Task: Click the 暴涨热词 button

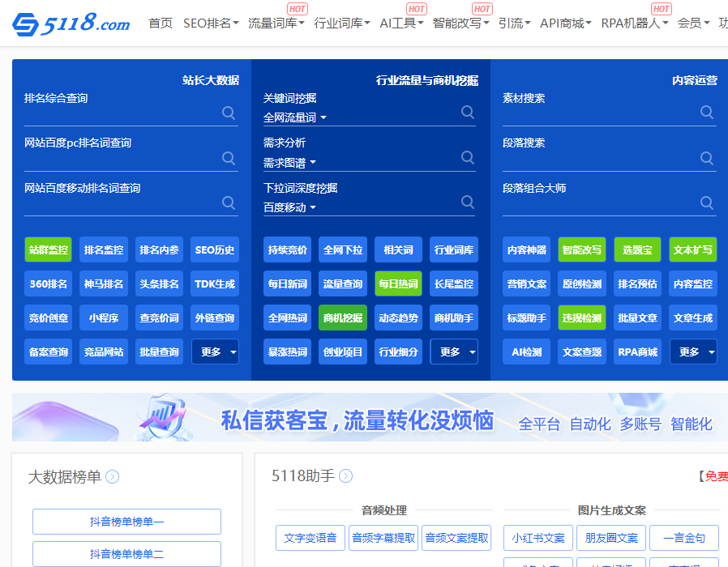Action: (x=288, y=352)
